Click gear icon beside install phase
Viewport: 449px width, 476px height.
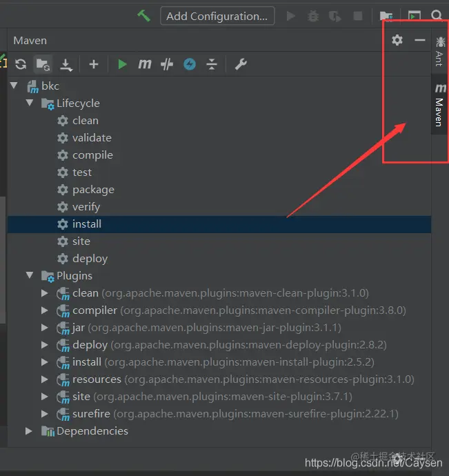click(x=63, y=224)
